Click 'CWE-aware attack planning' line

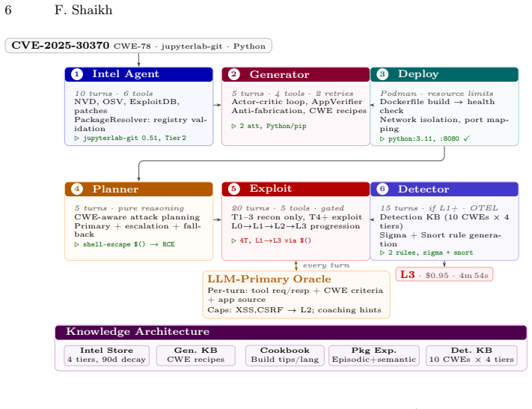tap(137, 217)
